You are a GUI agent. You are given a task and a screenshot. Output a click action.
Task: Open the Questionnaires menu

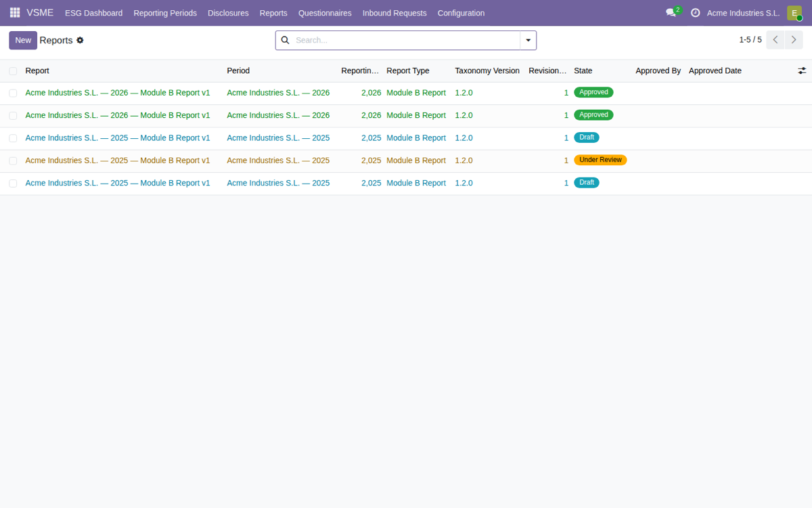coord(325,13)
